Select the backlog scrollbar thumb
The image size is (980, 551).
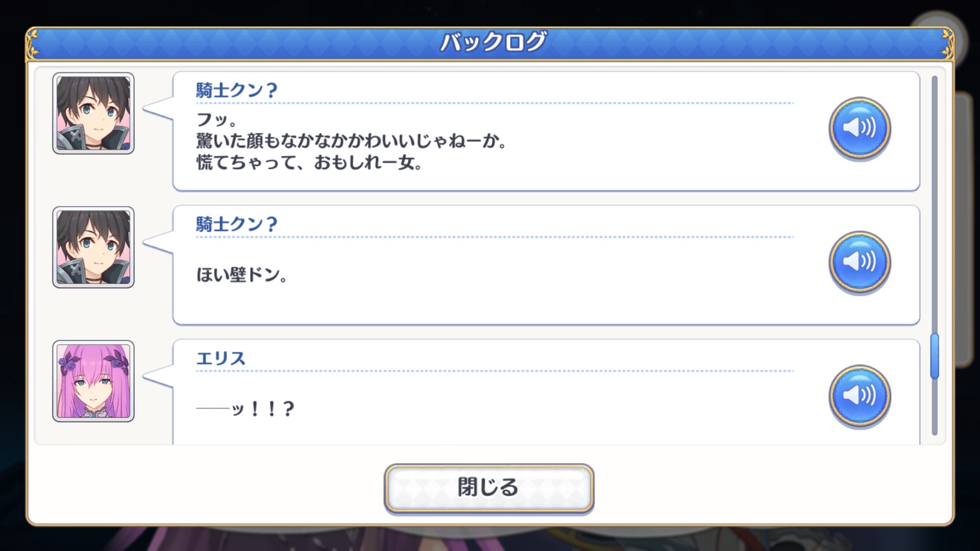(935, 356)
